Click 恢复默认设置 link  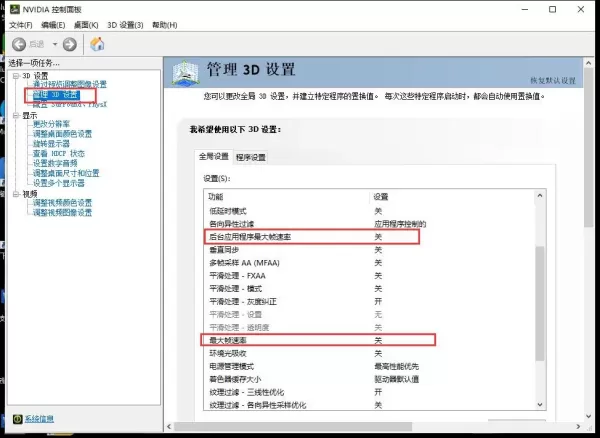pyautogui.click(x=553, y=80)
